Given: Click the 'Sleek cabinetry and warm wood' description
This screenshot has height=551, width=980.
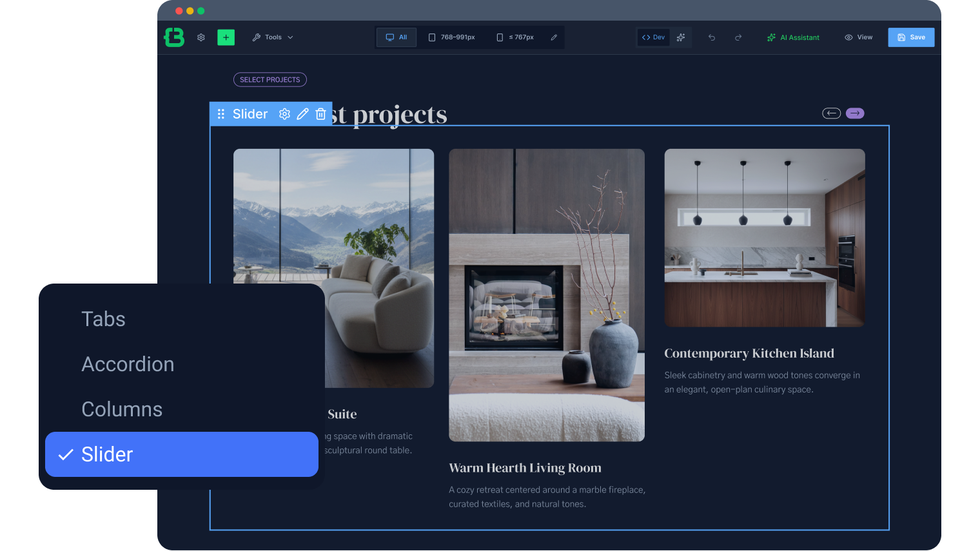Looking at the screenshot, I should [762, 382].
